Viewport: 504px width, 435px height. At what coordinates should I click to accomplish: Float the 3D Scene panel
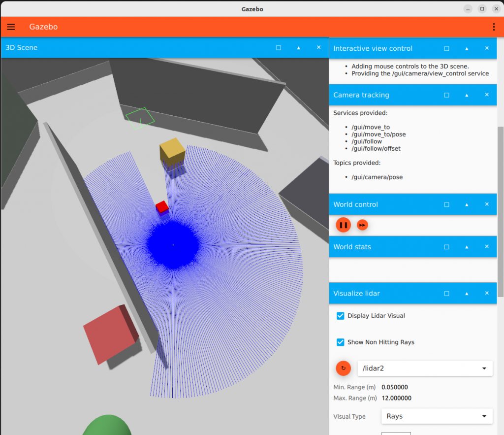click(x=279, y=48)
